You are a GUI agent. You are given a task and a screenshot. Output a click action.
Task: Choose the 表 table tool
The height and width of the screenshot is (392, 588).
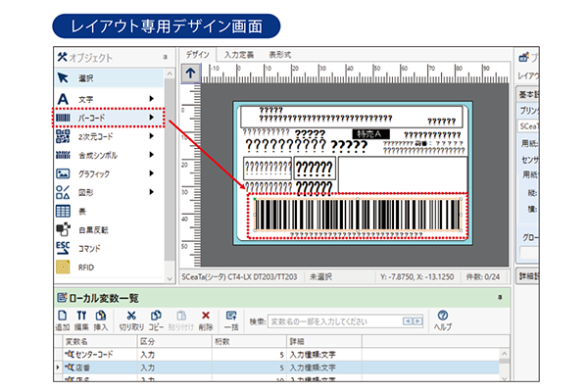[x=83, y=211]
